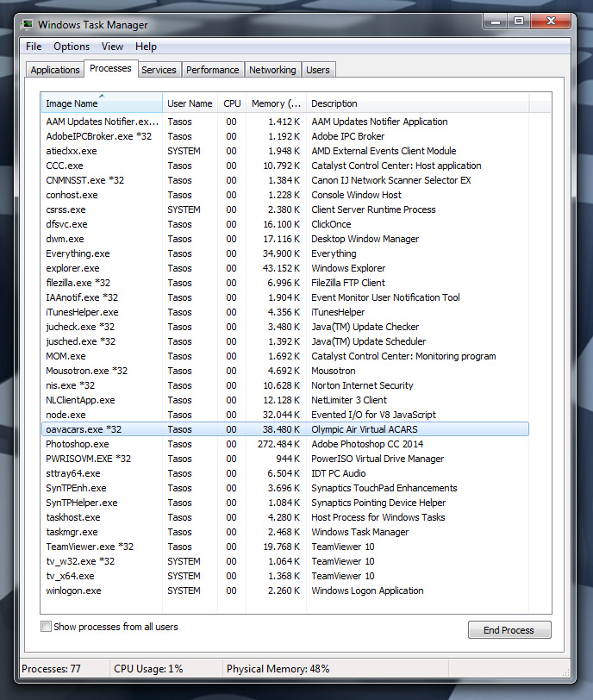The height and width of the screenshot is (700, 593).
Task: Select the node.exe process
Action: [x=285, y=415]
